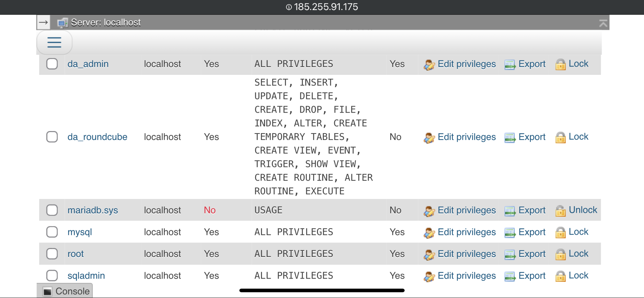
Task: Click the browser address 185.255.91.175
Action: pyautogui.click(x=322, y=7)
